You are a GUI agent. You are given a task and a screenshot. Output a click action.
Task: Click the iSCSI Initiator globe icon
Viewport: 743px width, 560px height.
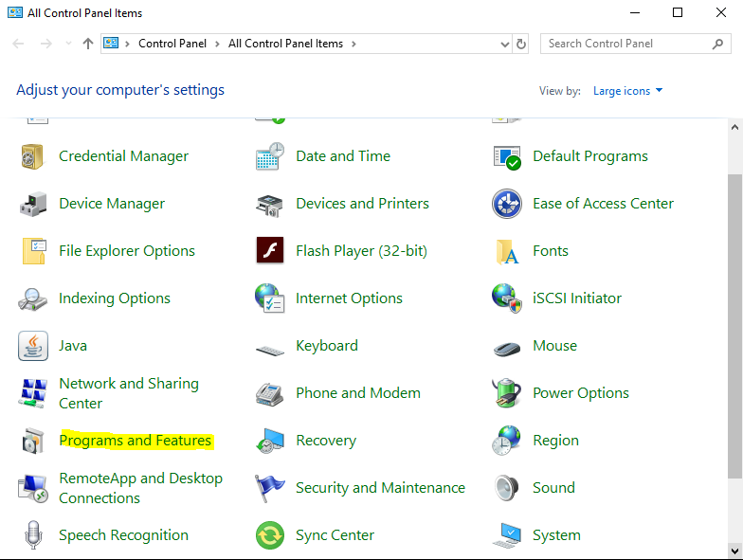tap(507, 298)
